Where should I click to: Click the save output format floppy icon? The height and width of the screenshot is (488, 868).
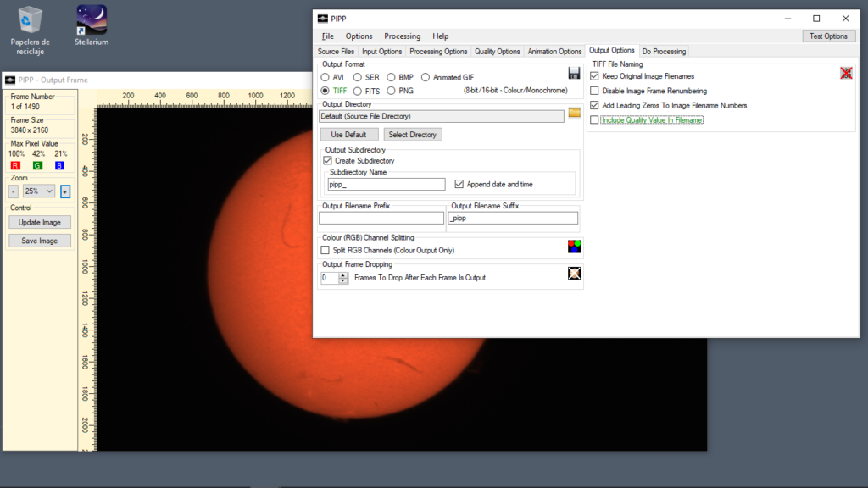click(574, 73)
